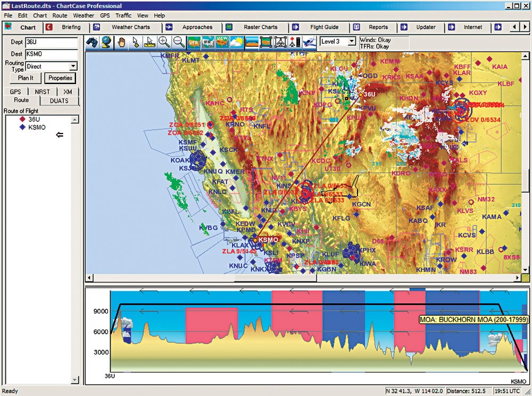The image size is (532, 396).
Task: Click the Distance: 512.5 status field
Action: (x=469, y=391)
